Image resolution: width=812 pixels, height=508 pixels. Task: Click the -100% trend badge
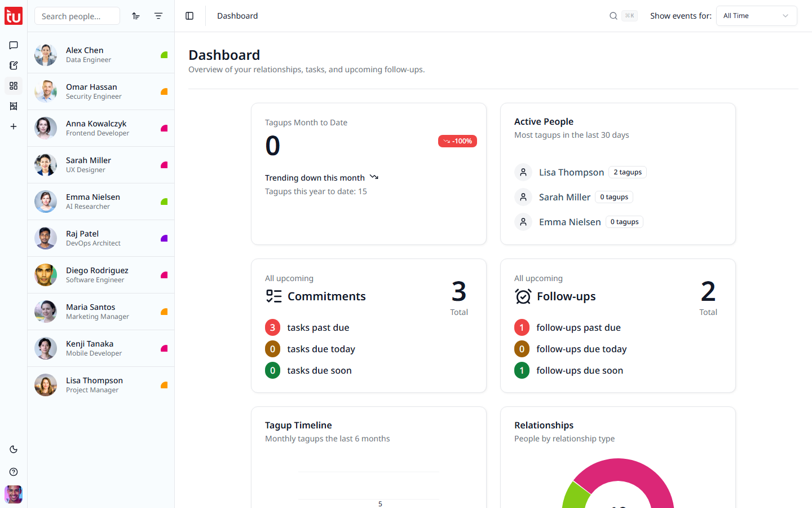pos(457,141)
